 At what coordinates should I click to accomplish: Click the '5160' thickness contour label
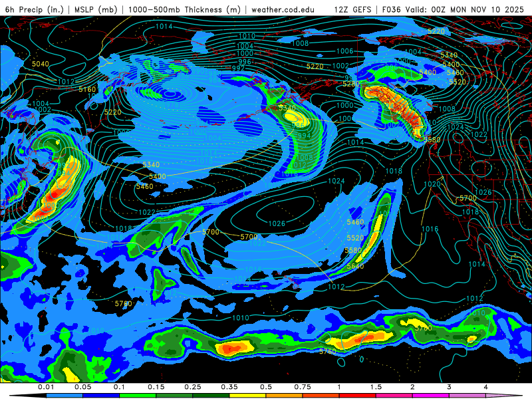[87, 89]
